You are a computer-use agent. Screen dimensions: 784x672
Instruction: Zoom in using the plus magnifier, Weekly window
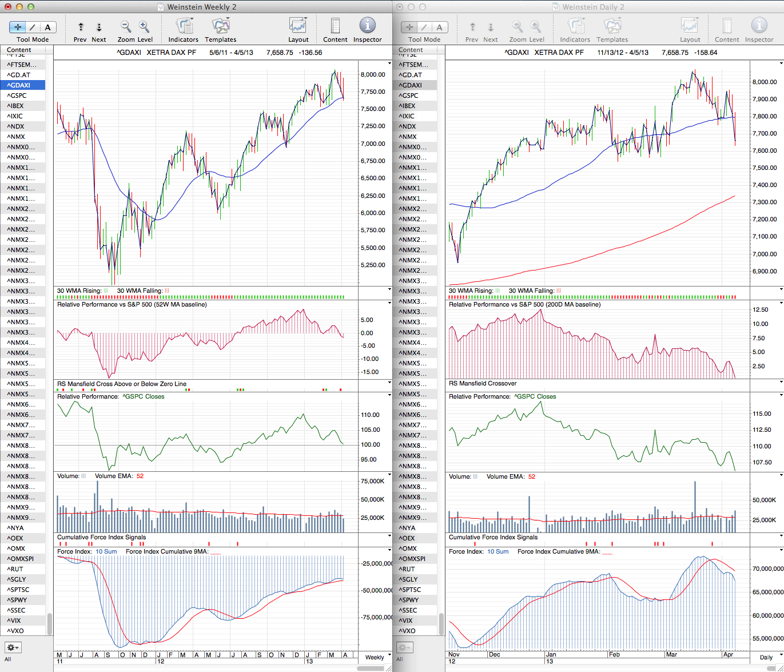pyautogui.click(x=144, y=26)
